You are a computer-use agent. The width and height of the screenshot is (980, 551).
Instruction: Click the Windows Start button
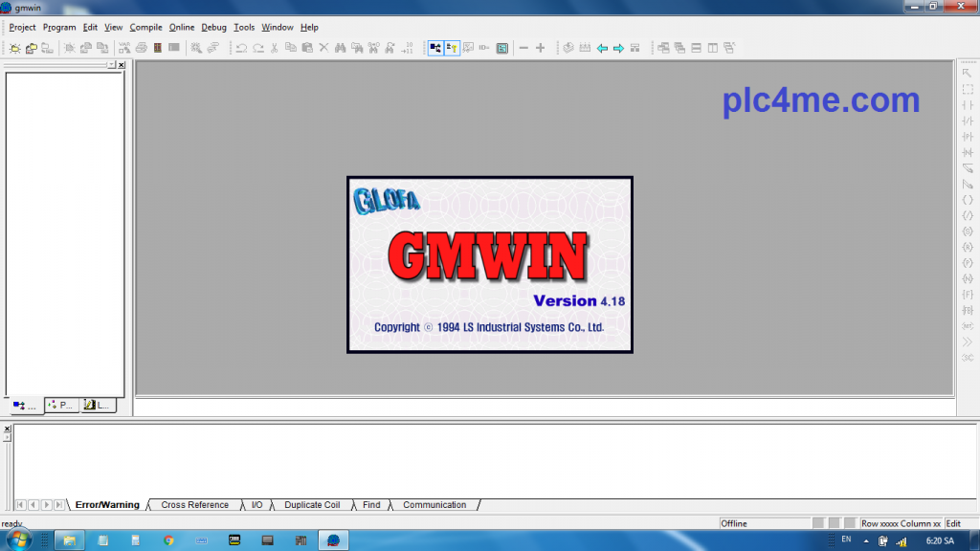pyautogui.click(x=19, y=540)
